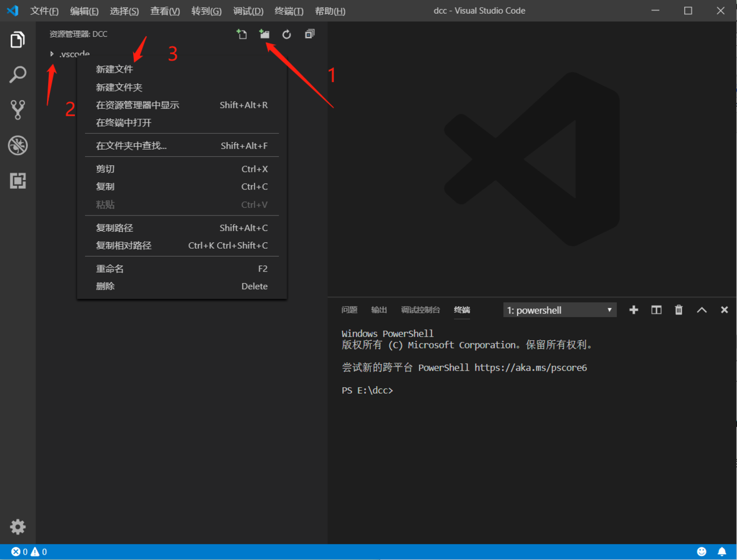The height and width of the screenshot is (560, 737).
Task: Open the 终端(T) menu
Action: [x=289, y=11]
